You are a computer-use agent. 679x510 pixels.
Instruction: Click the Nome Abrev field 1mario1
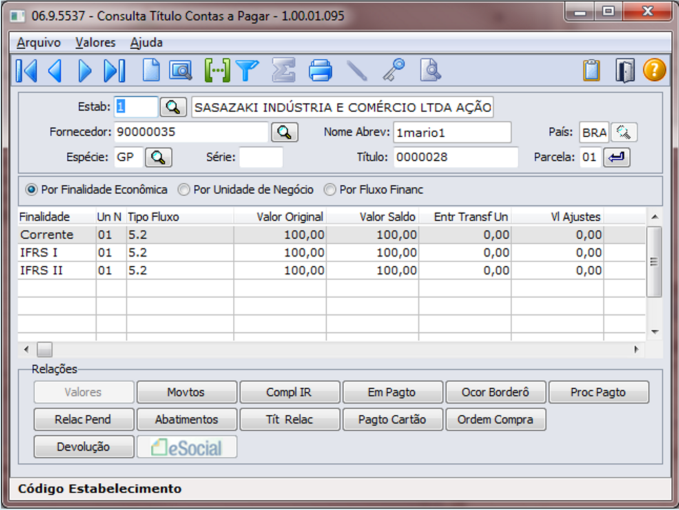coord(452,132)
